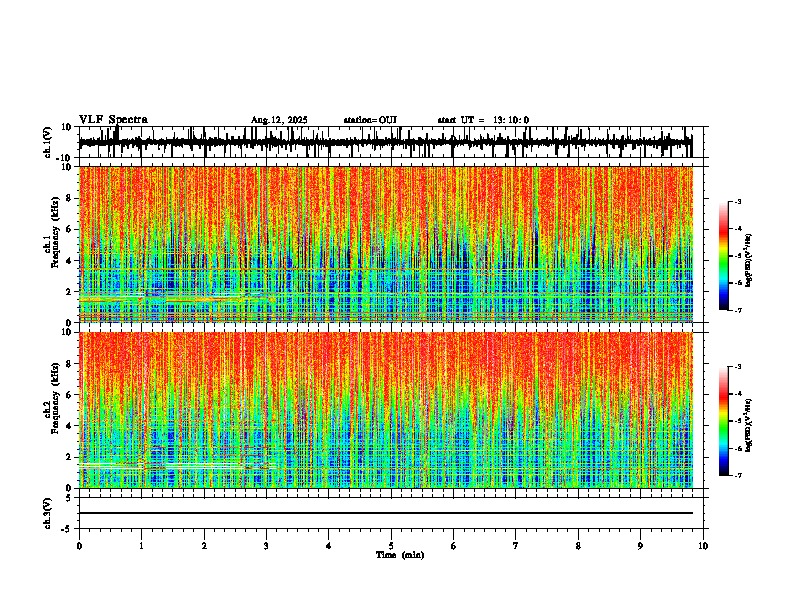Click the 'VLF Spectra' plot title
The height and width of the screenshot is (612, 792).
point(113,120)
